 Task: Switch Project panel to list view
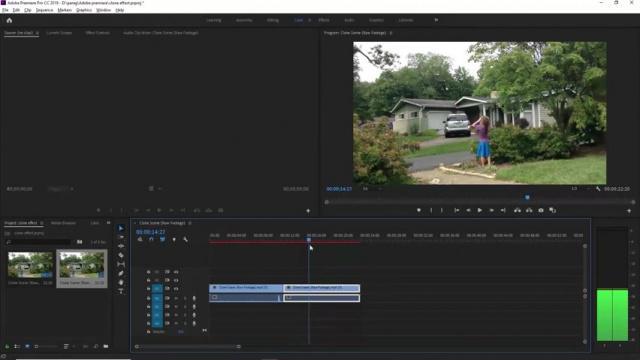pyautogui.click(x=17, y=346)
